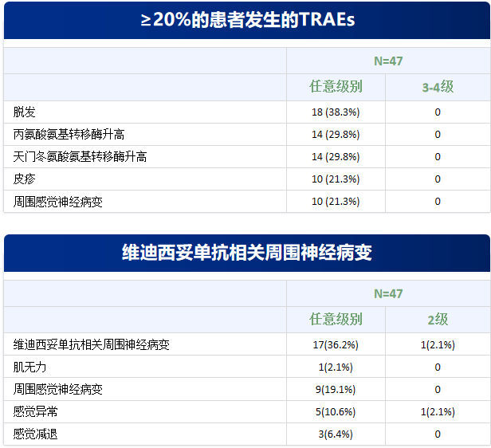
Task: Click the '0' in the 感觉减退 row
Action: click(438, 434)
